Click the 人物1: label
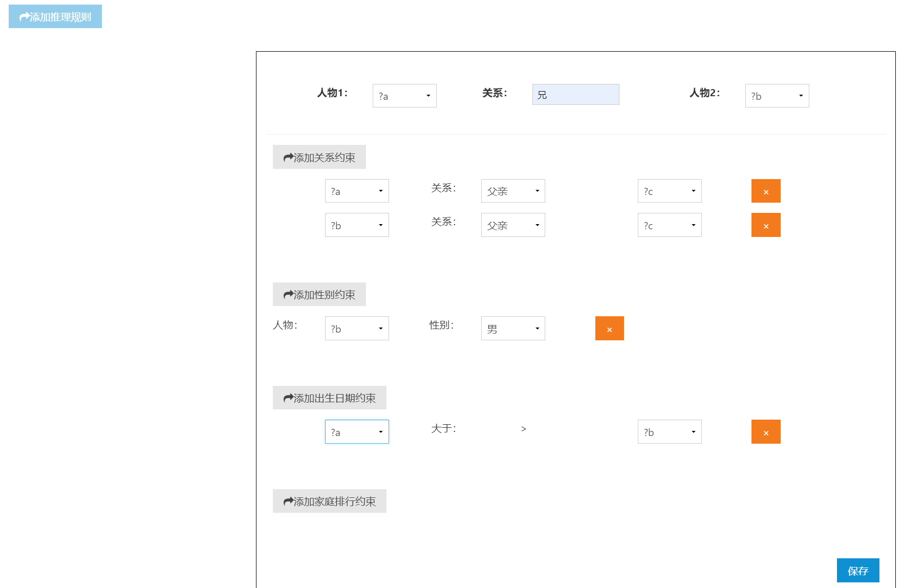The height and width of the screenshot is (588, 903). coord(332,93)
